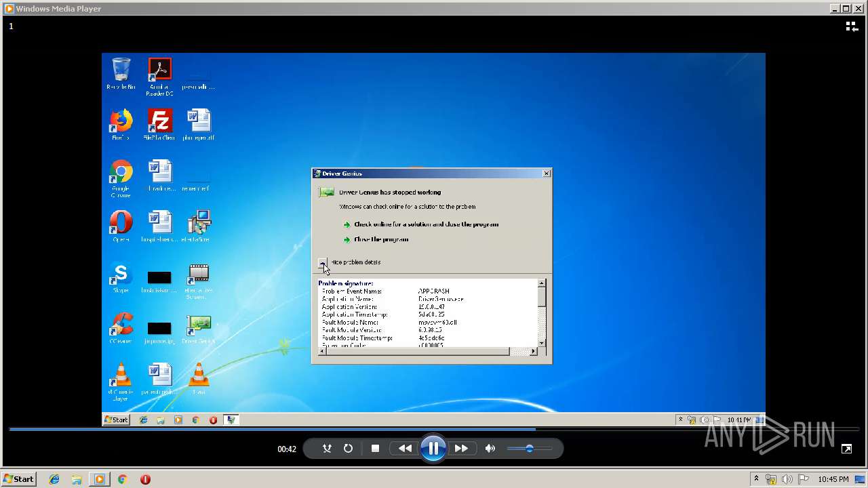Viewport: 868px width, 488px height.
Task: Click the Previous (rewind) button
Action: (405, 449)
